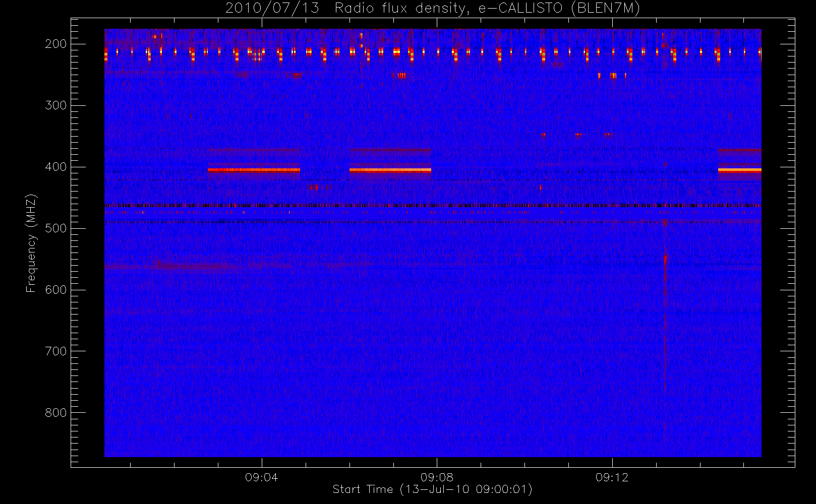This screenshot has height=504, width=816.
Task: Select the 'Frequency (MHZ)' y-axis label
Action: [x=31, y=243]
